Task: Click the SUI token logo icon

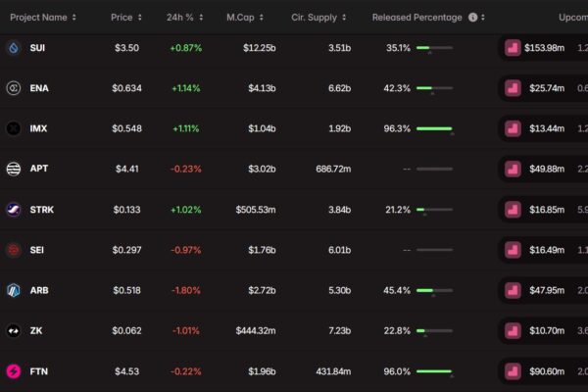Action: 14,47
